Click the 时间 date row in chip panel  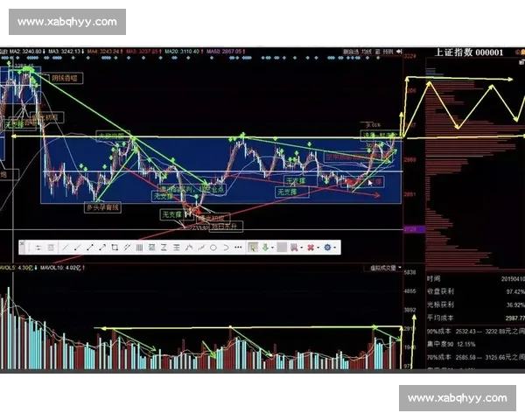tap(476, 278)
